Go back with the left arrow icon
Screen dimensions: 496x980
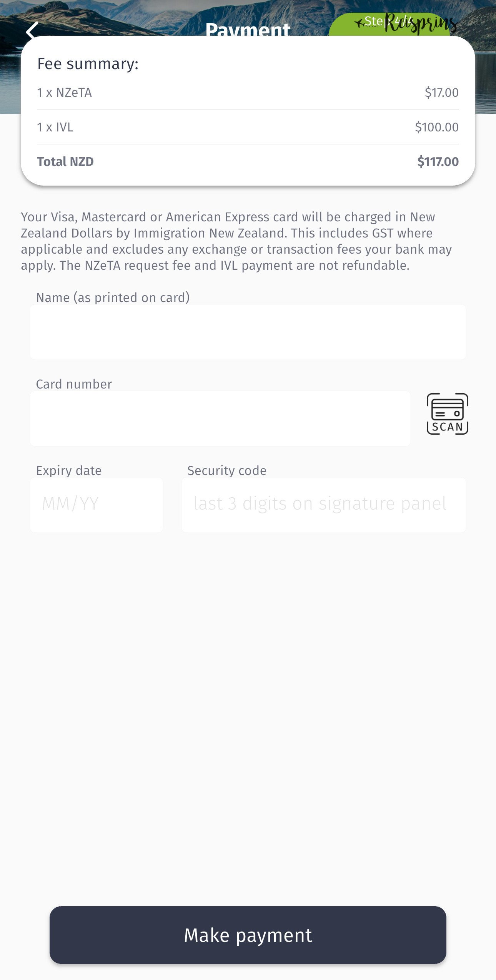[32, 30]
